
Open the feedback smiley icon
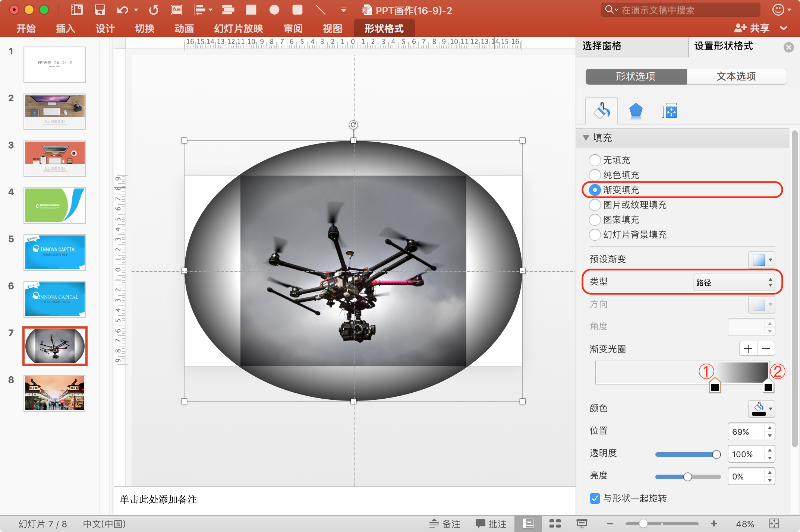778,10
